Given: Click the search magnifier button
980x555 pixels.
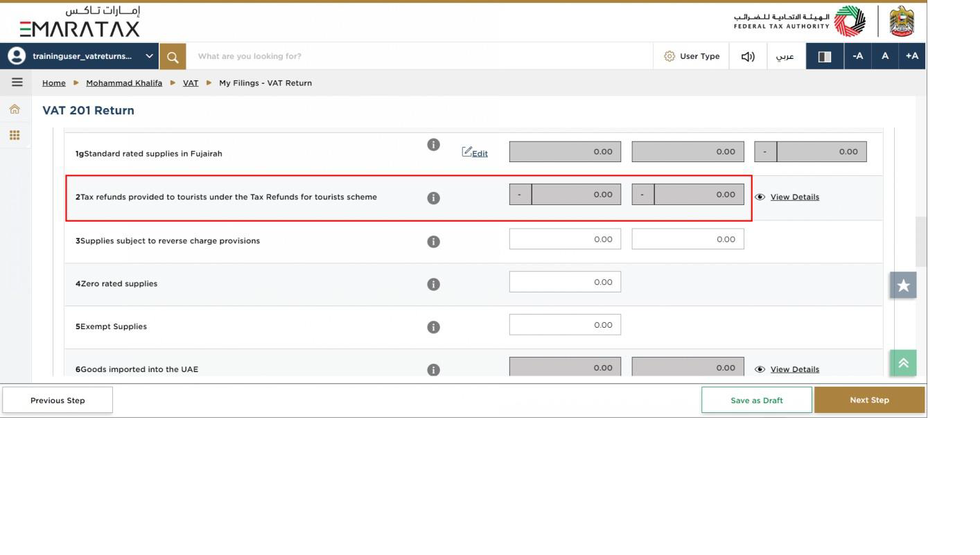Looking at the screenshot, I should [x=173, y=56].
